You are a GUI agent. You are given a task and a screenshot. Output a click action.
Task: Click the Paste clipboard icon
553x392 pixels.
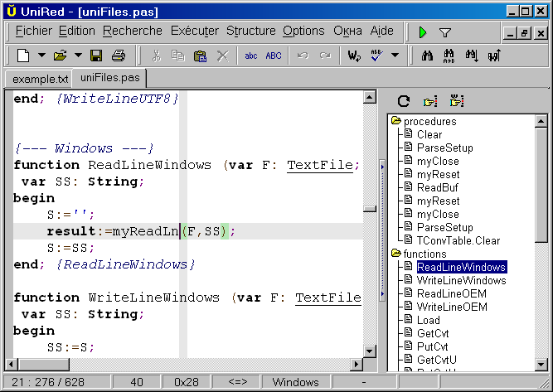[x=200, y=56]
